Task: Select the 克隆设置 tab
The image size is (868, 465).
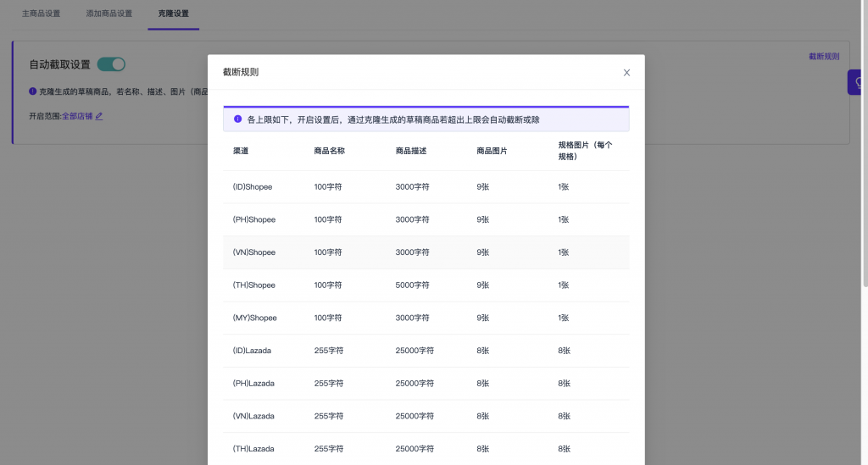Action: tap(173, 14)
